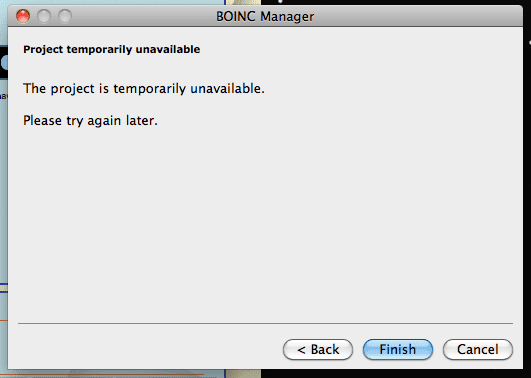This screenshot has height=378, width=531.
Task: Go back with the < Back button
Action: [x=318, y=349]
